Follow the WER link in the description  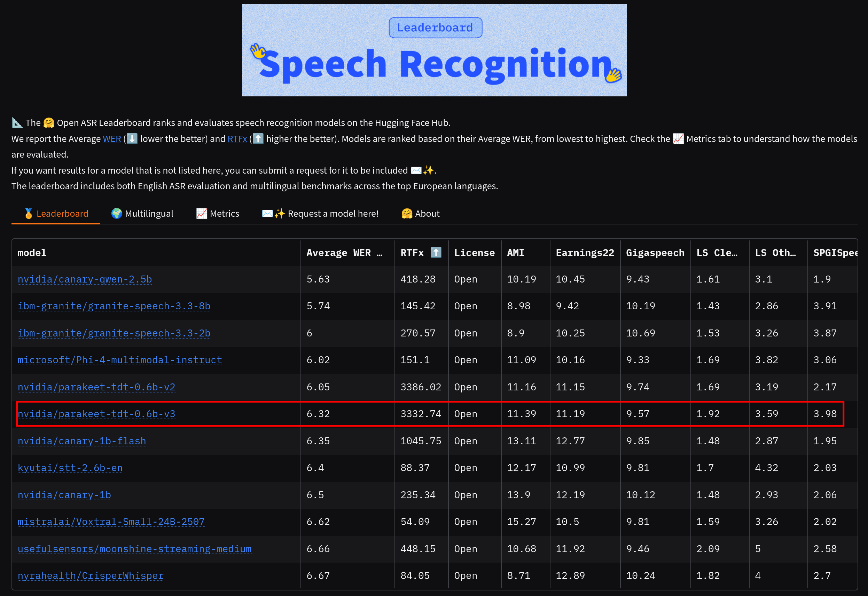point(112,139)
